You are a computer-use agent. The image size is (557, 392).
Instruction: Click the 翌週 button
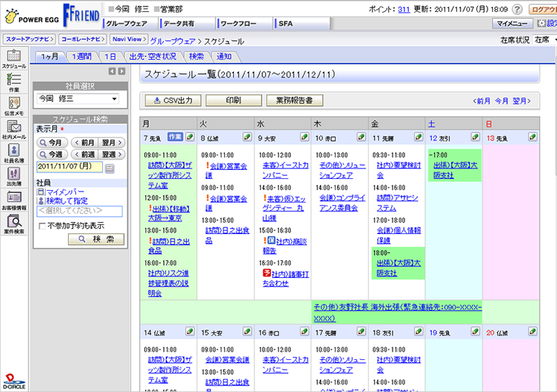pyautogui.click(x=112, y=155)
